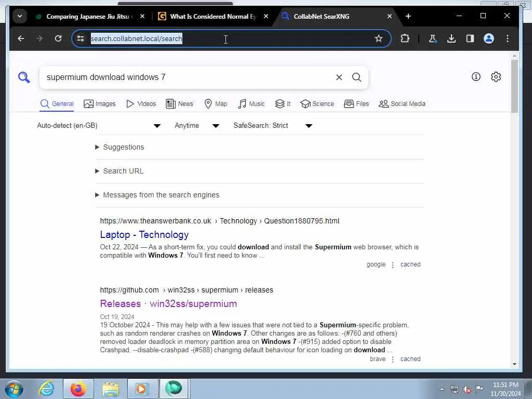This screenshot has height=399, width=532.
Task: Open the Laptop - Technology result
Action: coord(144,235)
